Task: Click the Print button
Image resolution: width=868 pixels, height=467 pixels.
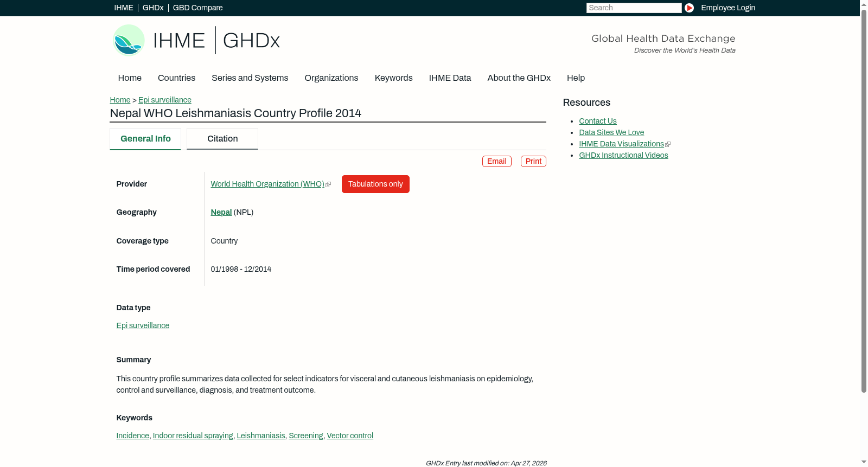Action: (533, 162)
